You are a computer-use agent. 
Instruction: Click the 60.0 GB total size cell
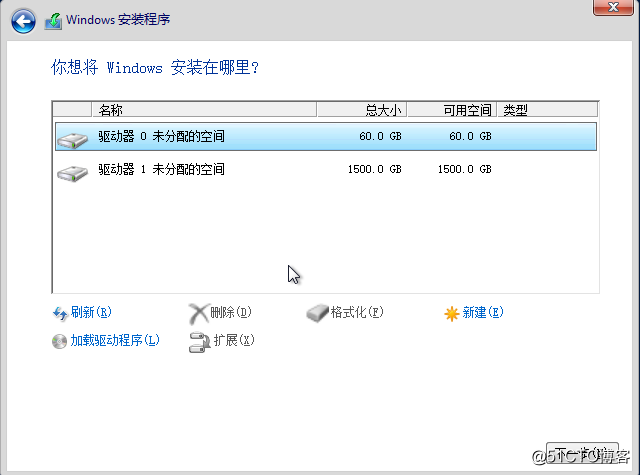pos(380,136)
